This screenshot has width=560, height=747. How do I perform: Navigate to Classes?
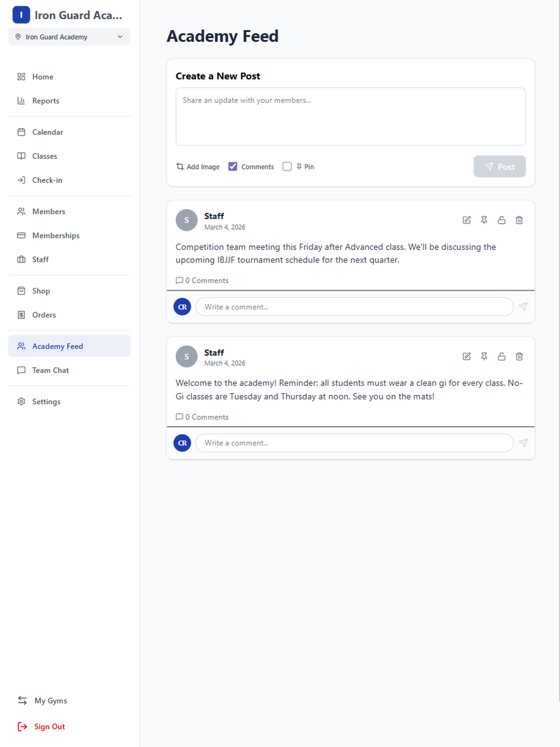(x=69, y=156)
